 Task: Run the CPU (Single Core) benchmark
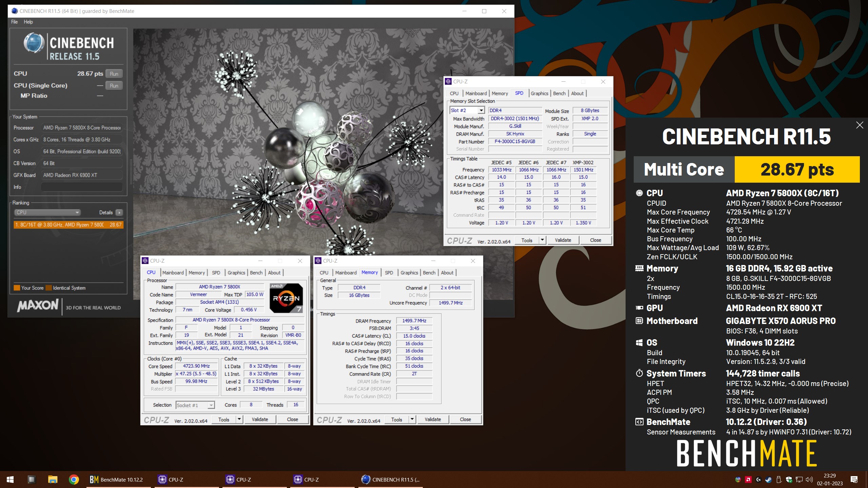tap(114, 86)
